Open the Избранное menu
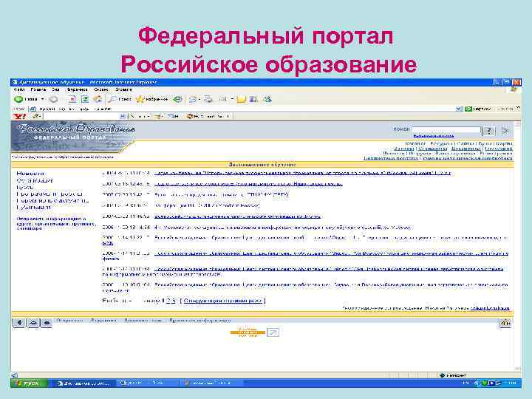Screen dimensions: 532x399 (x=77, y=89)
